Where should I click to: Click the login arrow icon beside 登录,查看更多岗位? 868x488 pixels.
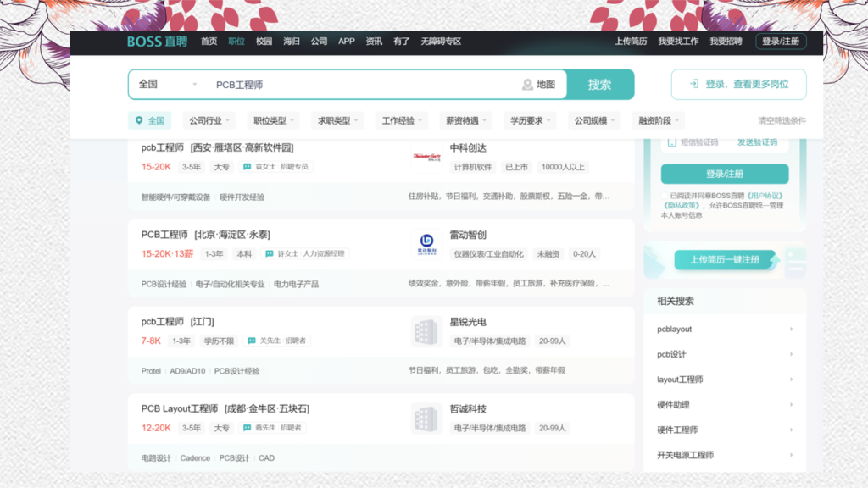pos(693,84)
